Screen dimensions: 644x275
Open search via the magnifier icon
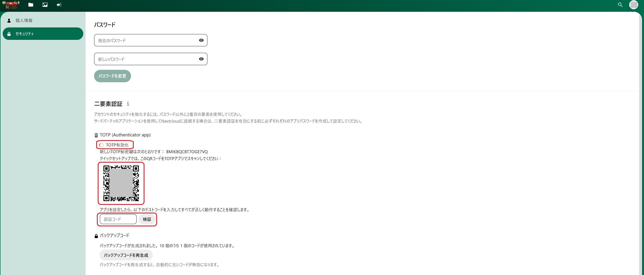[x=620, y=5]
